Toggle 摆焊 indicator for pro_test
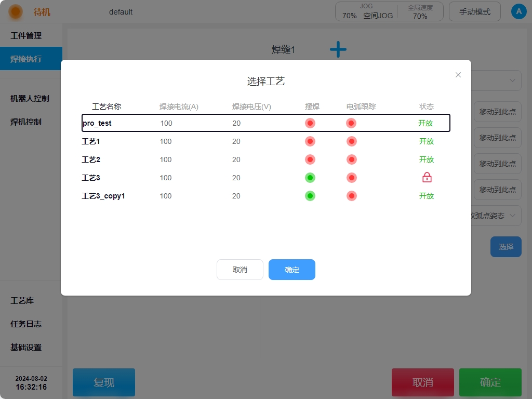The width and height of the screenshot is (532, 399). point(310,123)
